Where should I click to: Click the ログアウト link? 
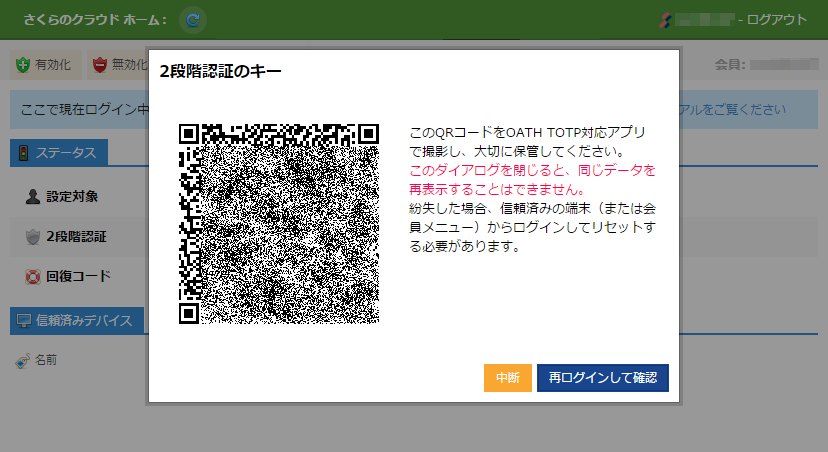pyautogui.click(x=775, y=19)
